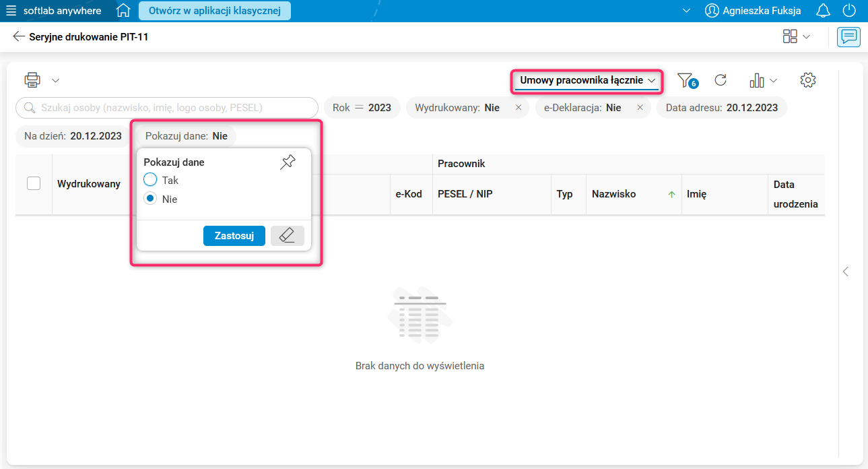Open the filter funnel icon
868x469 pixels.
[686, 81]
